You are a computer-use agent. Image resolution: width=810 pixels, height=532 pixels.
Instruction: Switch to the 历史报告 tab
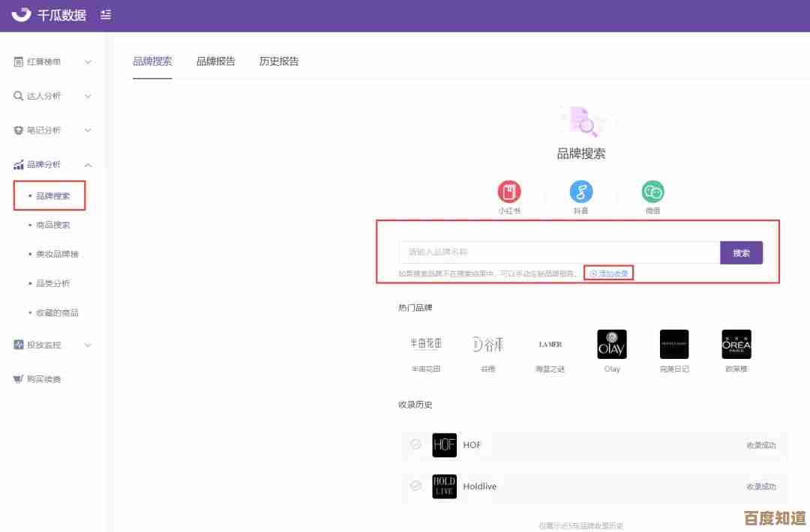click(279, 61)
